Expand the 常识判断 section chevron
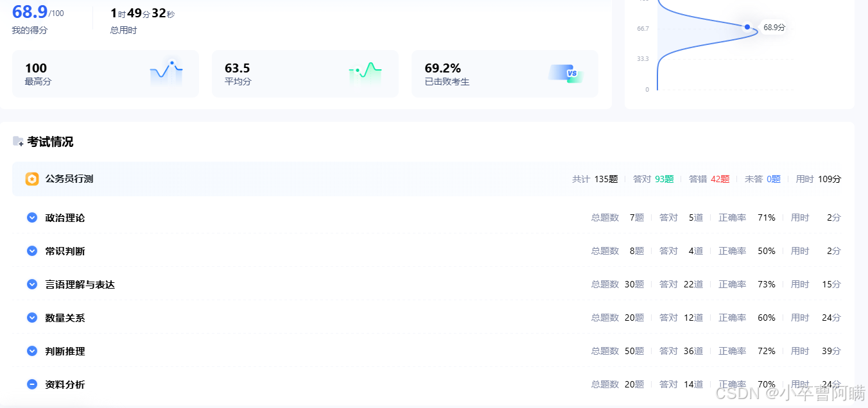Viewport: 868px width, 408px height. (32, 251)
